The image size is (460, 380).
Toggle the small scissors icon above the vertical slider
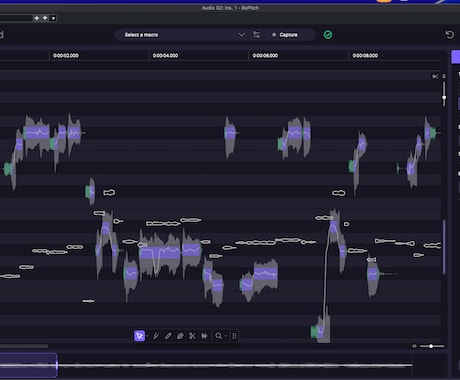point(435,76)
